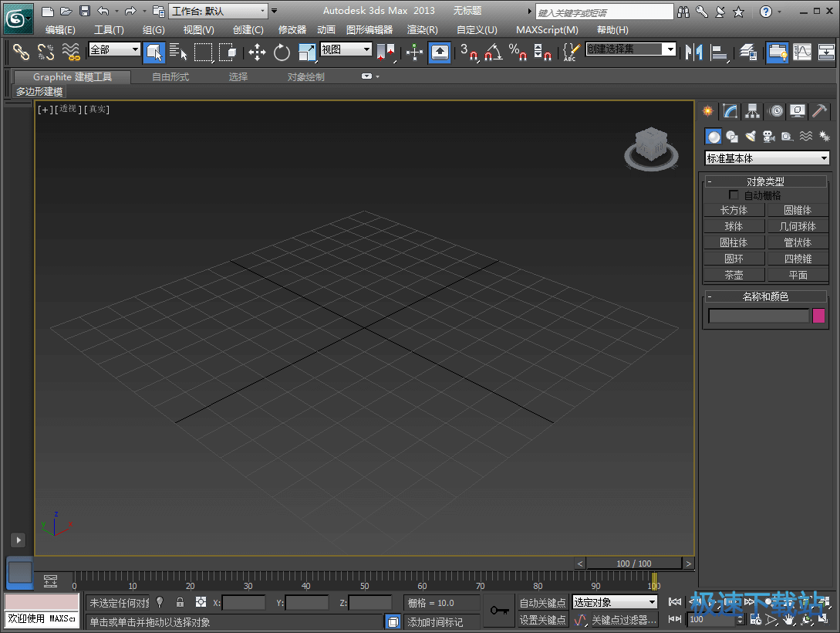The image size is (840, 633).
Task: Click the 平面 plane button
Action: pyautogui.click(x=798, y=275)
